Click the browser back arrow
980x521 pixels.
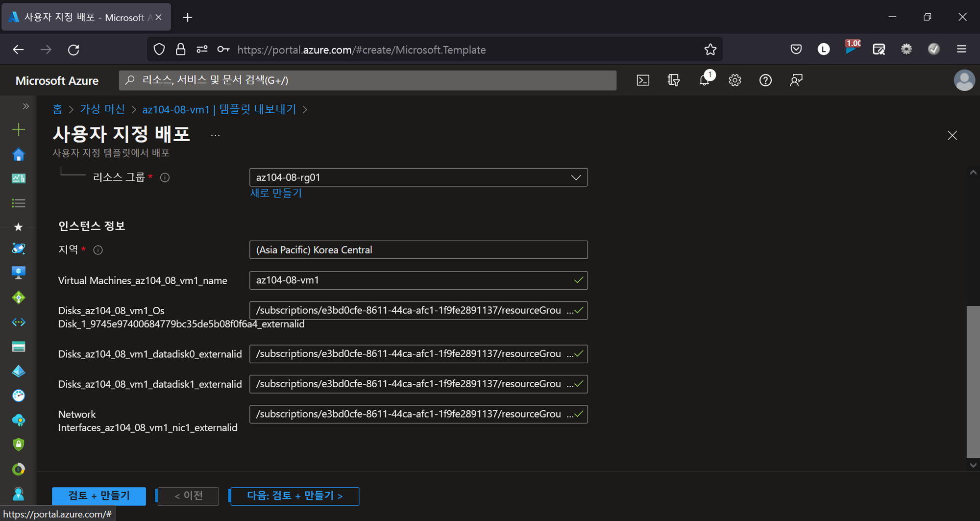point(18,50)
